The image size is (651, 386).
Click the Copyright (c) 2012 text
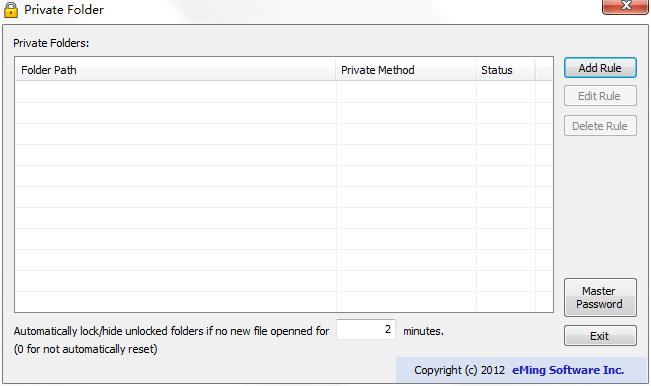[x=459, y=370]
